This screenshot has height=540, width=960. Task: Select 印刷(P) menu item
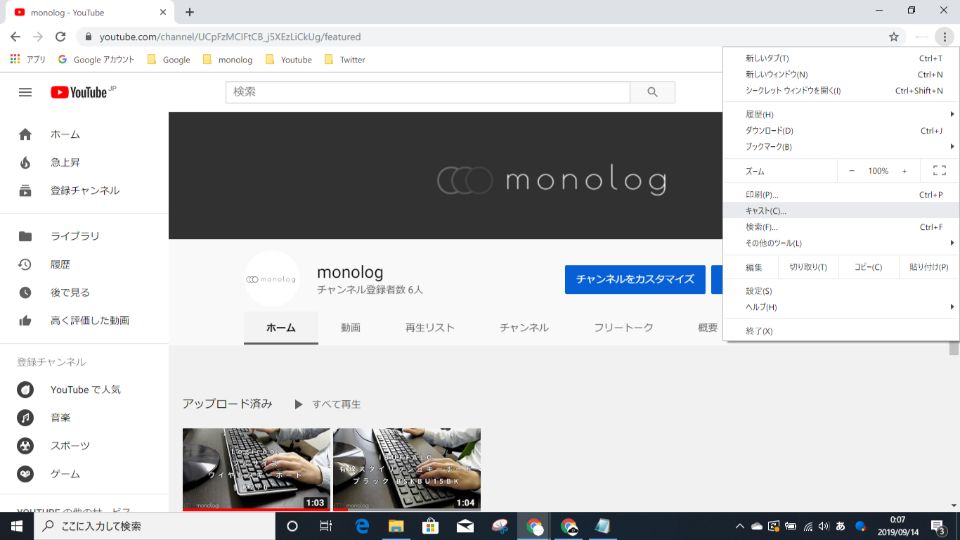841,195
